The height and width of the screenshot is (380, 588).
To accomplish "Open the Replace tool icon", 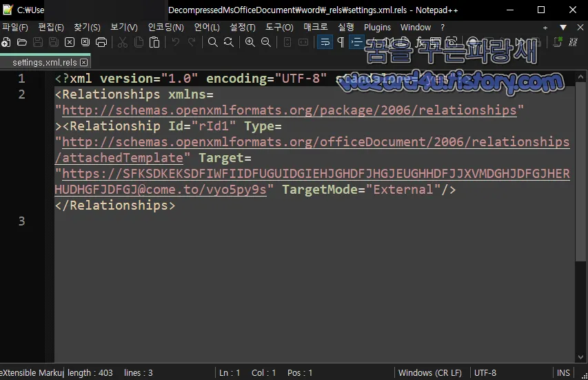I will pos(228,42).
